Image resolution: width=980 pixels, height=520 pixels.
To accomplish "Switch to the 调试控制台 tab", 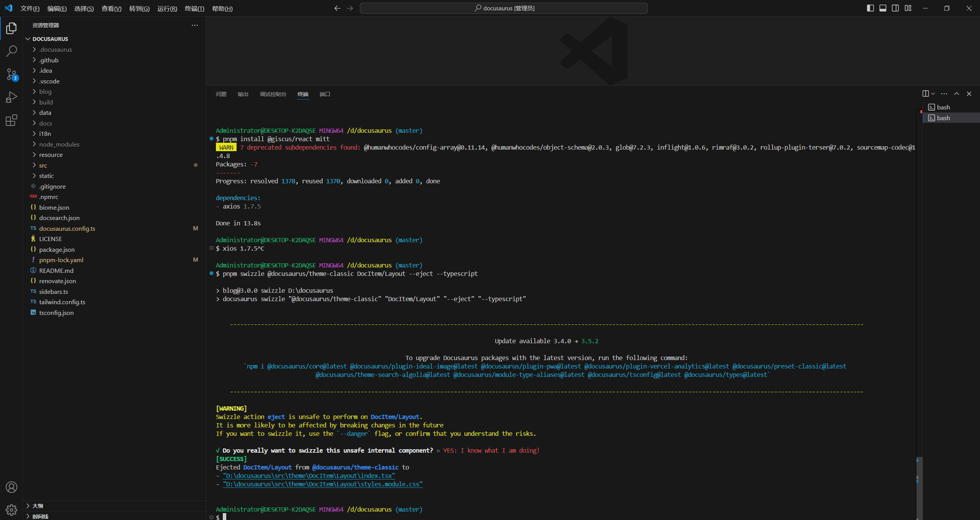I will tap(273, 94).
